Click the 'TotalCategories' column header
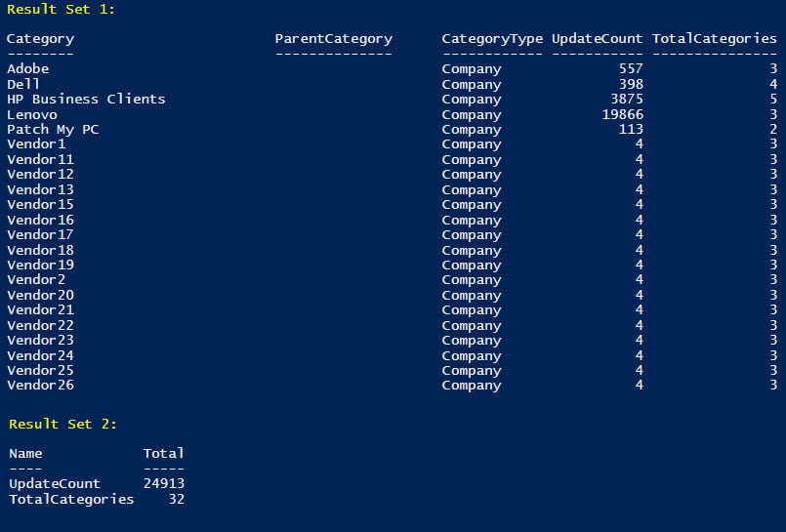The image size is (786, 532). [715, 39]
